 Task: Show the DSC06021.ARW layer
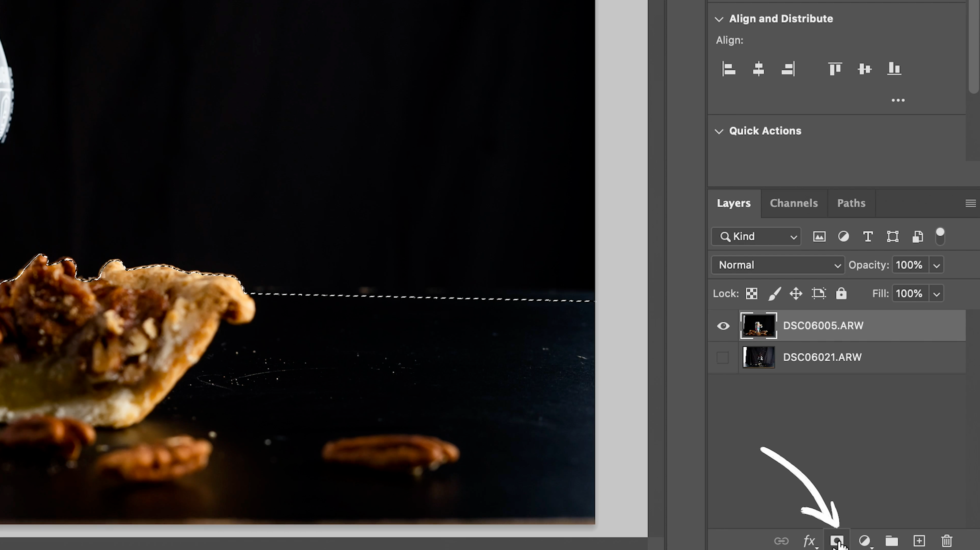pyautogui.click(x=722, y=357)
